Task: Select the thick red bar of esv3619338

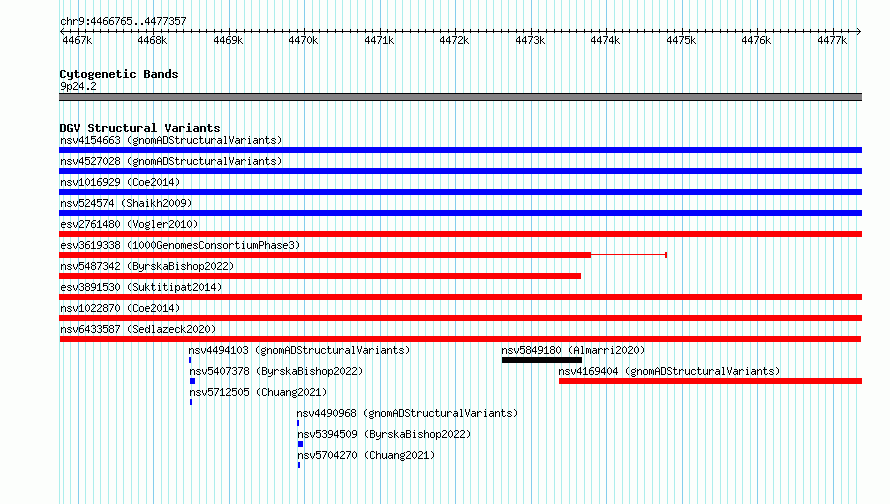Action: [325, 255]
